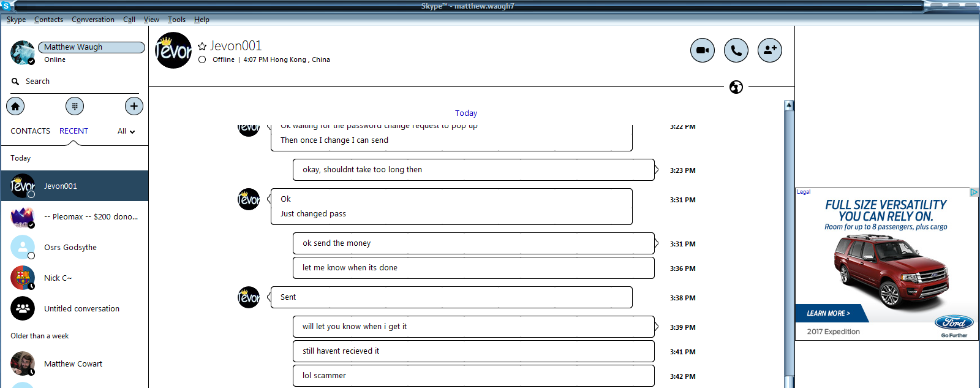Create a new conversation with plus icon
The image size is (980, 388).
click(134, 106)
